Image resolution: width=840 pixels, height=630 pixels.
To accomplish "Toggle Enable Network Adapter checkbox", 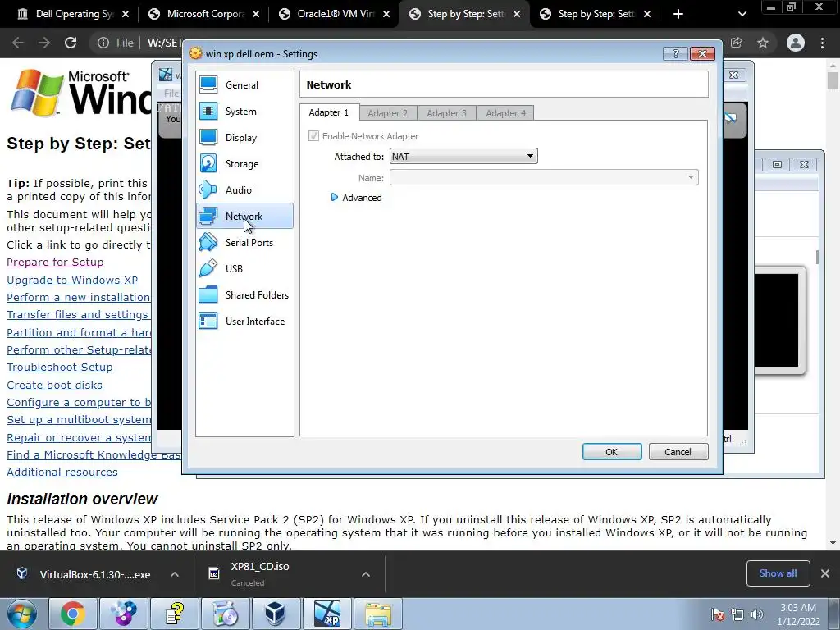I will (x=313, y=136).
